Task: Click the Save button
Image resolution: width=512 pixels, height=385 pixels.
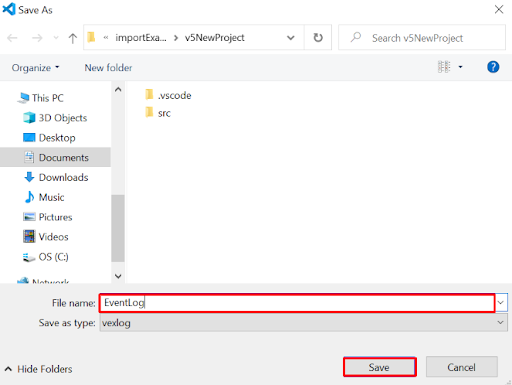Action: 379,367
